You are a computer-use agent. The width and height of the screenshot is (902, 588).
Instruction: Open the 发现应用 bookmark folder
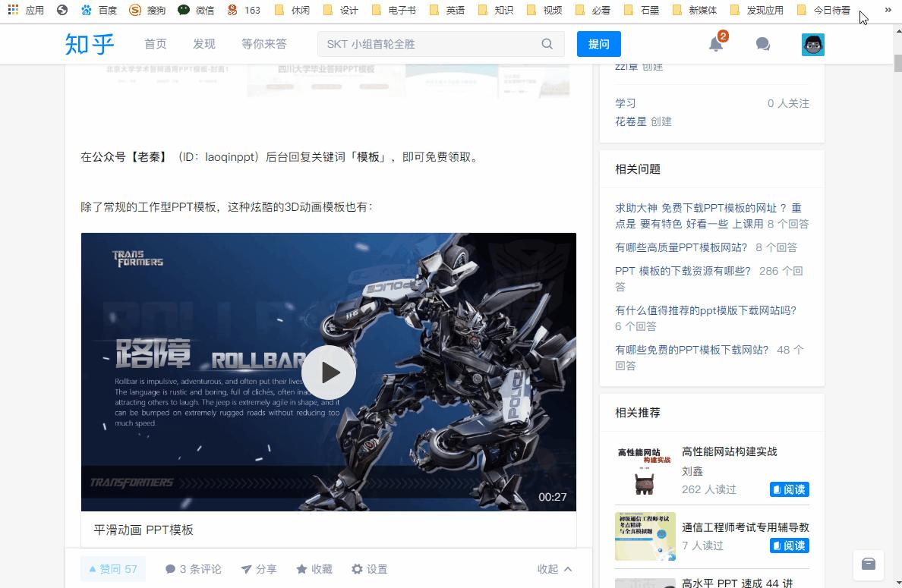[756, 10]
